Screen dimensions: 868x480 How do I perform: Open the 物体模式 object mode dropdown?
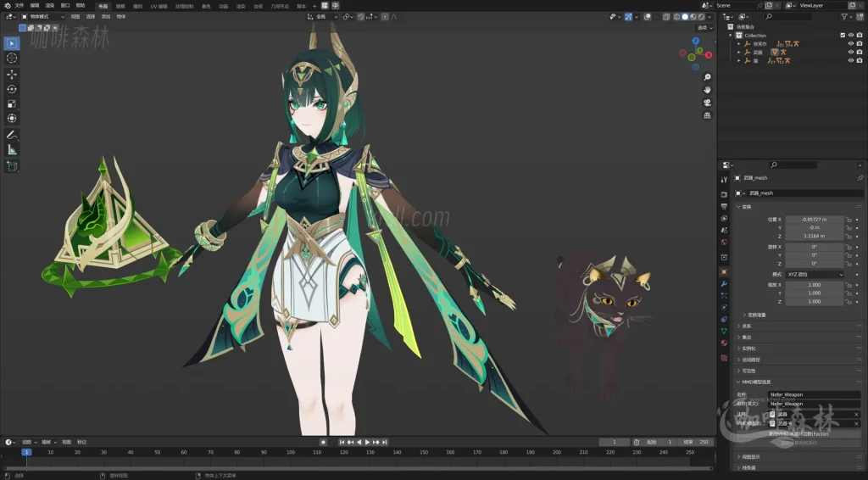tap(42, 17)
